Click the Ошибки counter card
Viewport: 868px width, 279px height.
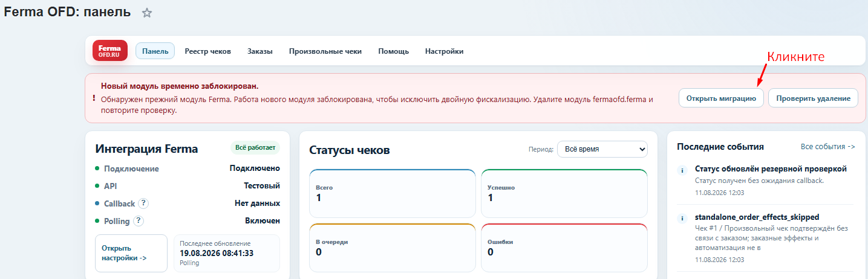click(x=564, y=248)
